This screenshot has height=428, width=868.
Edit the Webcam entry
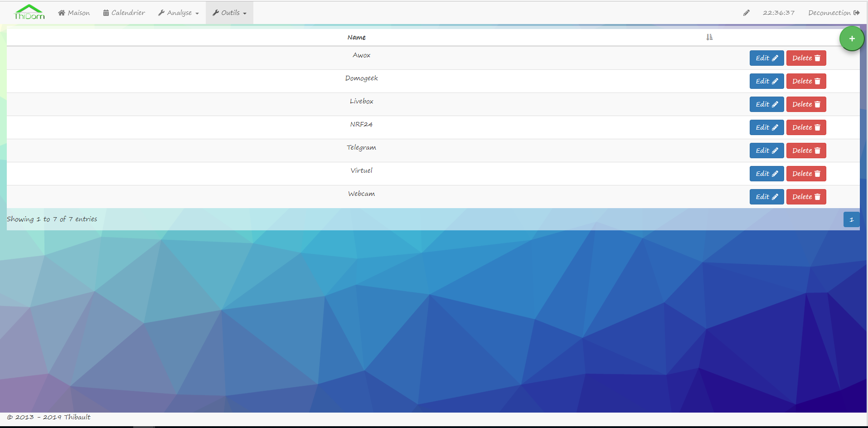tap(766, 197)
